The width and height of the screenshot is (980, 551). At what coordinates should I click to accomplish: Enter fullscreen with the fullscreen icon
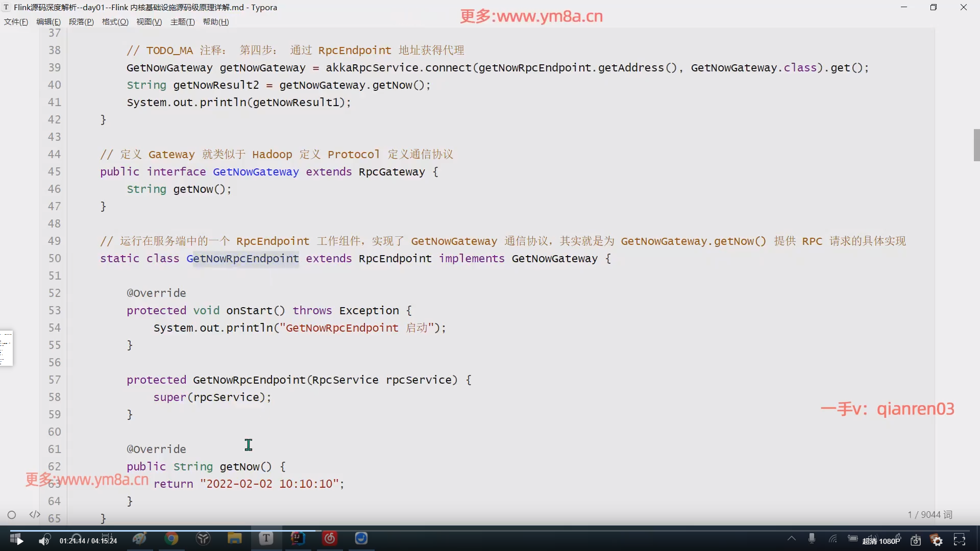click(x=960, y=540)
